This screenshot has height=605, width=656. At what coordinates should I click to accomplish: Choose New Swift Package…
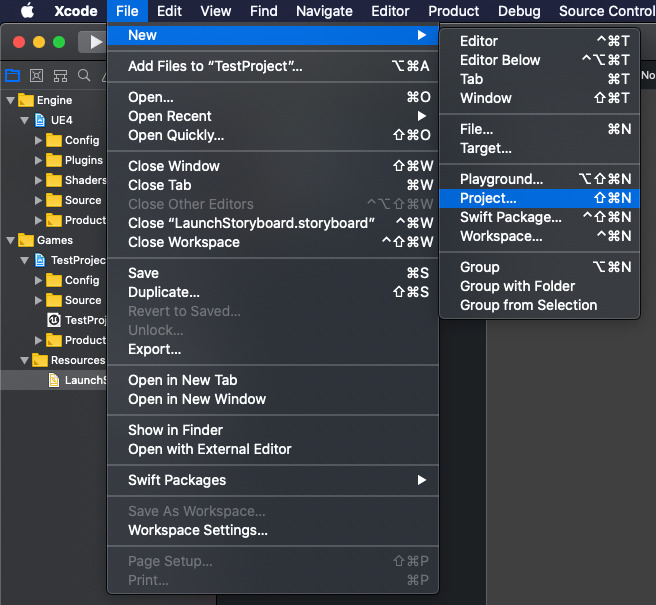[x=540, y=217]
